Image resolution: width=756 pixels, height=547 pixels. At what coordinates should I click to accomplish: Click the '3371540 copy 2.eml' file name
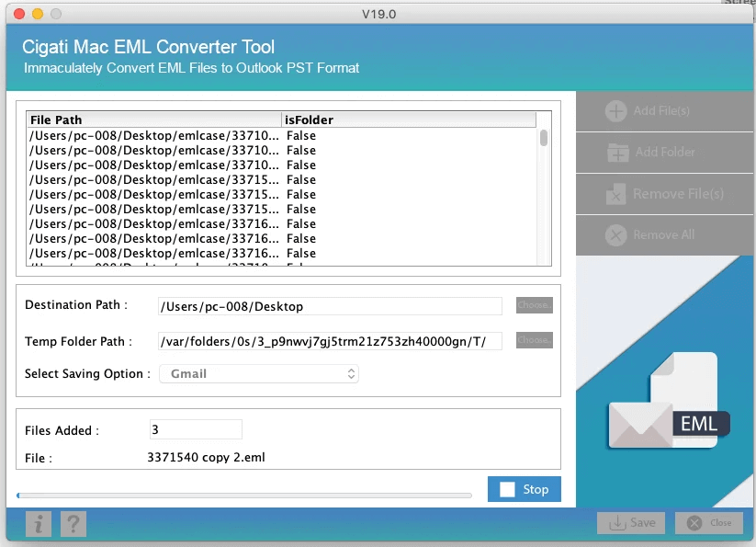coord(206,457)
